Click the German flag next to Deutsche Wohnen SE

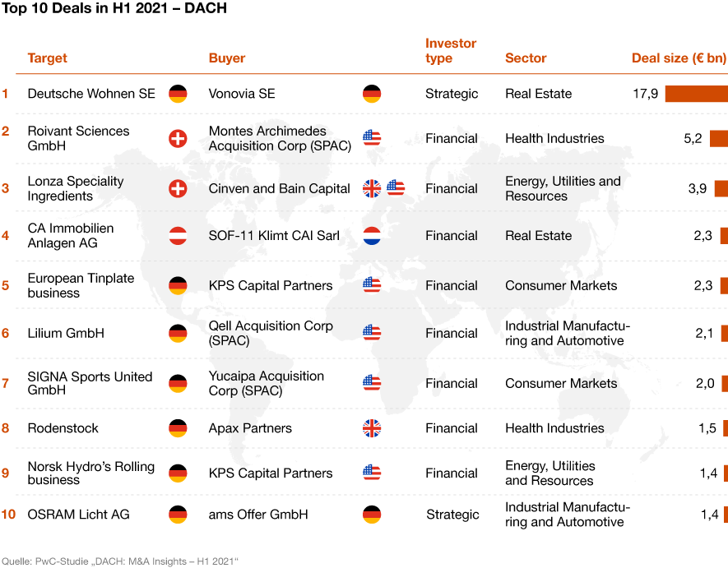(178, 94)
